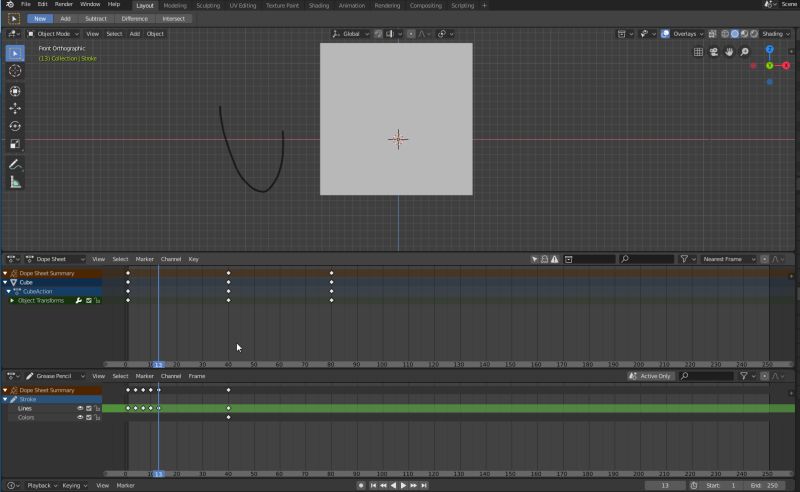The width and height of the screenshot is (800, 492).
Task: Toggle Object Transforms channel checkbox
Action: pyautogui.click(x=89, y=301)
